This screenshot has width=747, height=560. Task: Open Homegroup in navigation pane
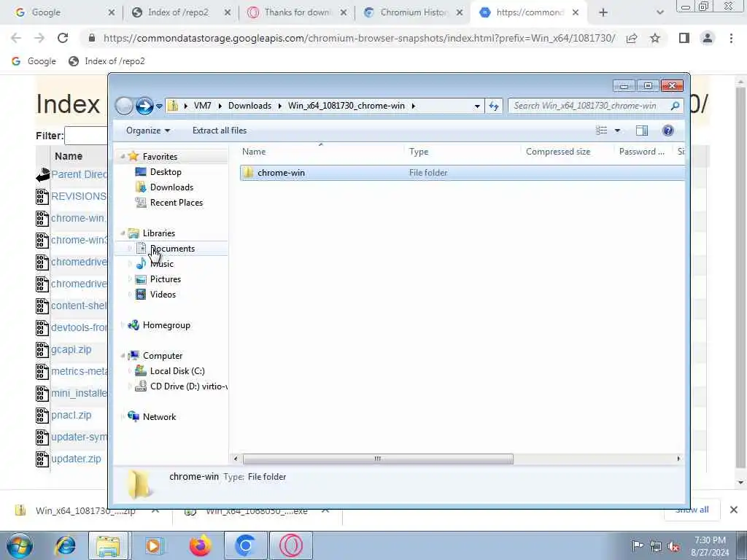pyautogui.click(x=166, y=325)
